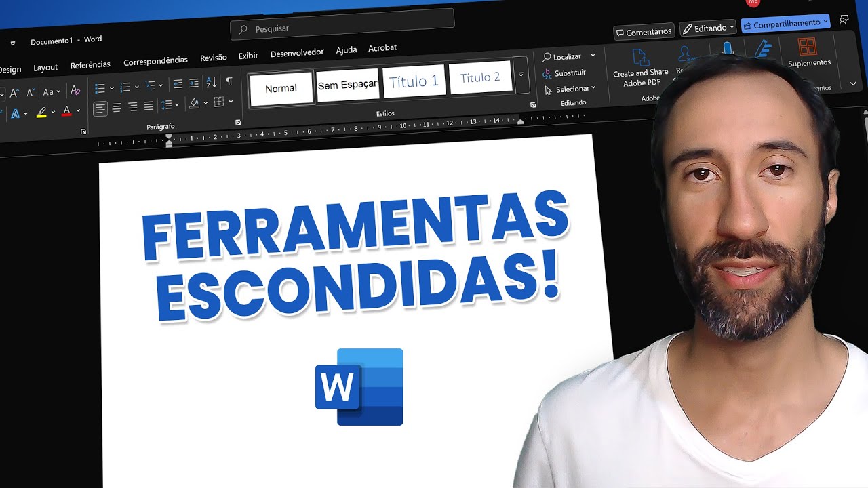
Task: Open the Localizar dropdown arrow
Action: click(593, 56)
